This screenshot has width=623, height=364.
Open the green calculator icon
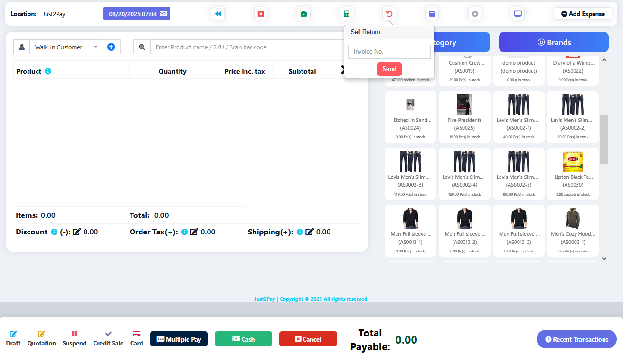(346, 14)
